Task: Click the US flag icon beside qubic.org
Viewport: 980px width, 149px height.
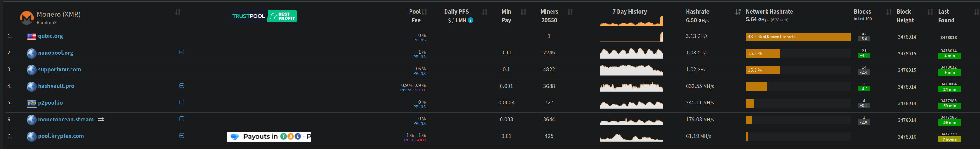Action: click(32, 36)
